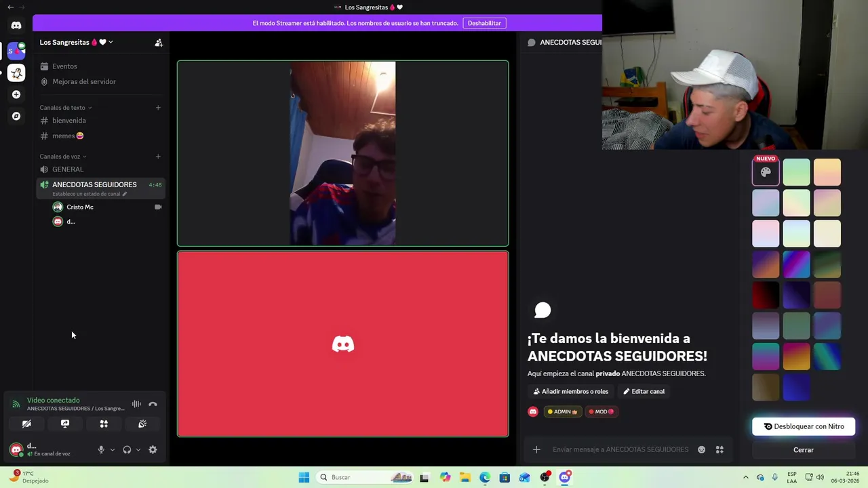
Task: Click the Cerrar button under themes
Action: 804,450
